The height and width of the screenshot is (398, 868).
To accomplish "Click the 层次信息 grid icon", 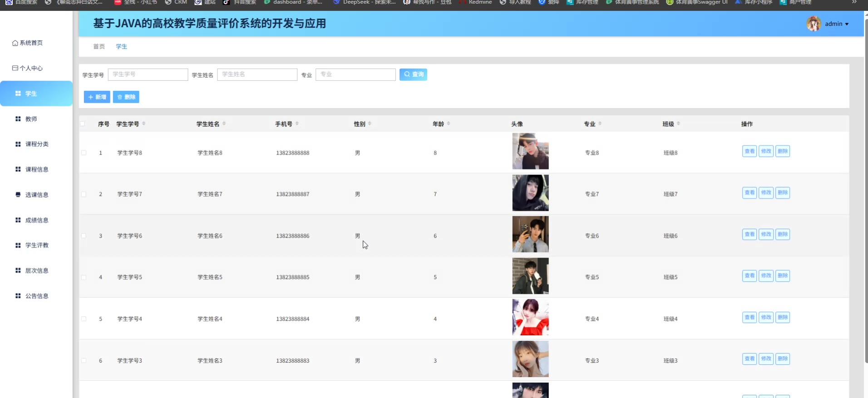I will (x=18, y=271).
